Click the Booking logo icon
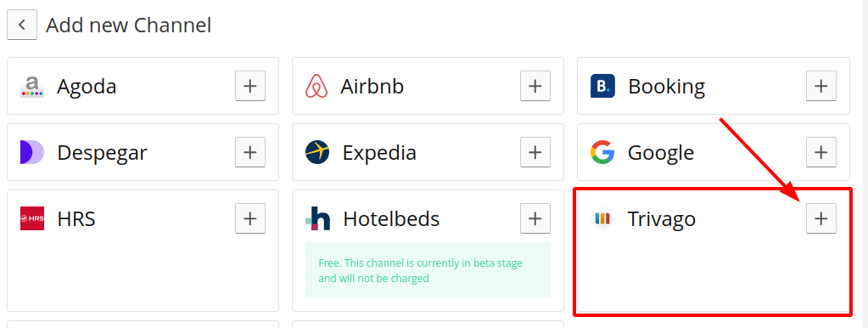The height and width of the screenshot is (328, 868). 602,86
